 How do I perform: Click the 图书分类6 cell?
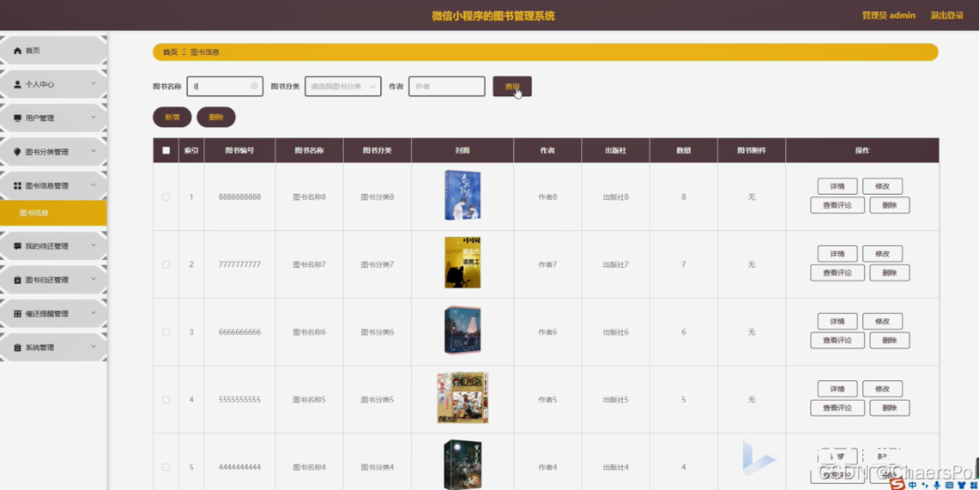click(x=378, y=332)
